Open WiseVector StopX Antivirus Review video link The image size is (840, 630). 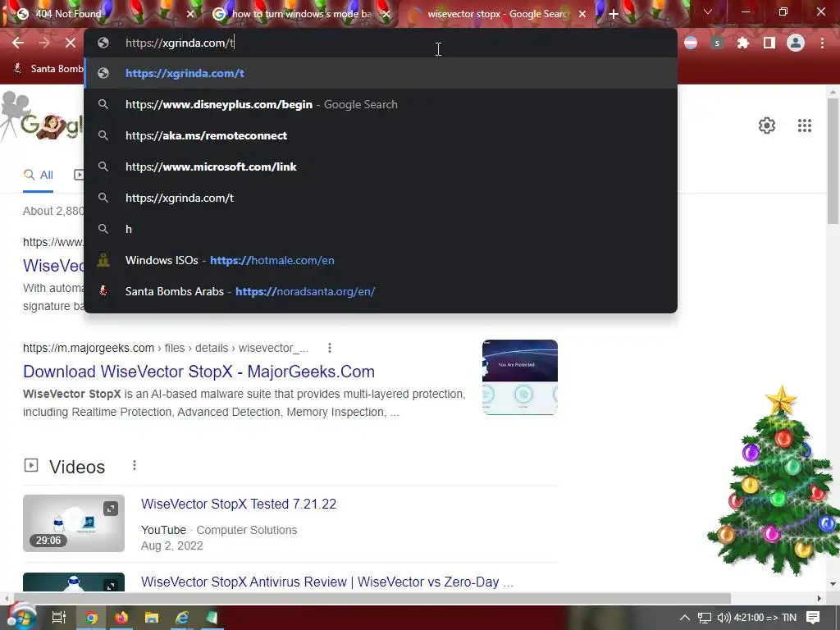click(x=326, y=582)
